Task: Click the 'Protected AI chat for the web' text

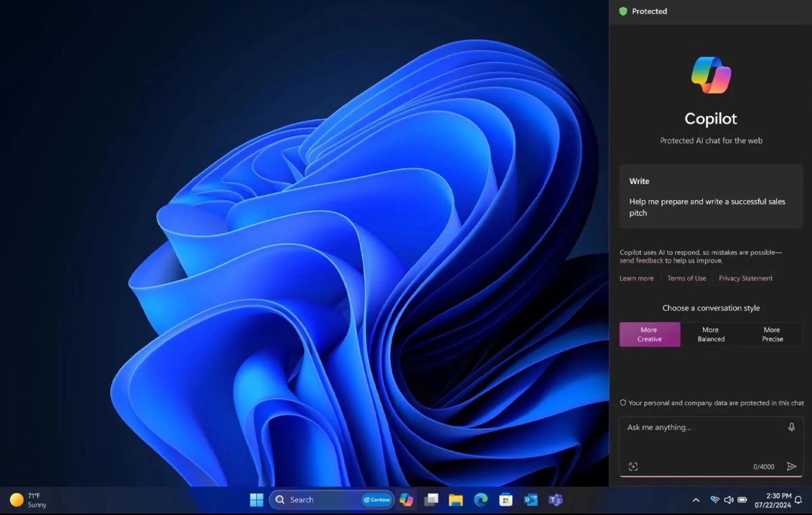Action: tap(711, 140)
